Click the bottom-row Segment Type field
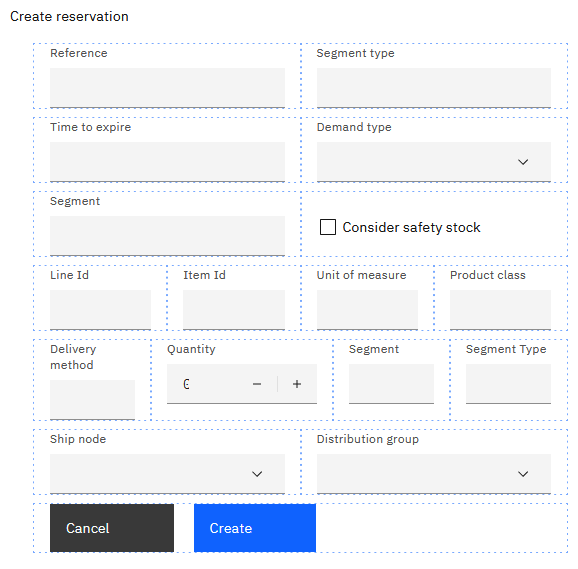 508,384
